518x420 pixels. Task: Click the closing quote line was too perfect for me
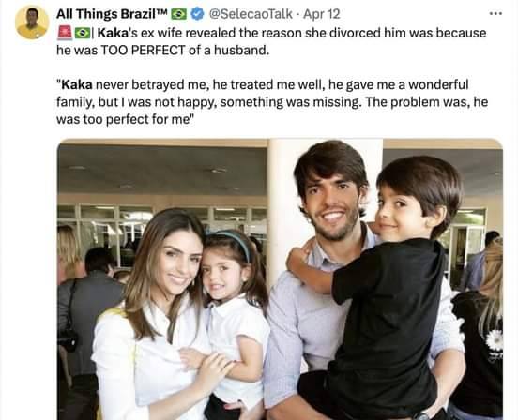click(125, 119)
